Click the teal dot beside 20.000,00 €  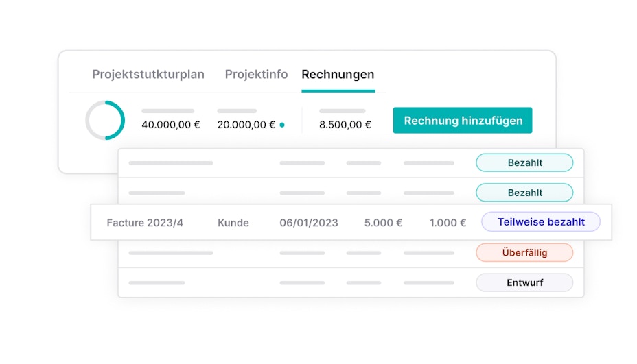pos(282,125)
